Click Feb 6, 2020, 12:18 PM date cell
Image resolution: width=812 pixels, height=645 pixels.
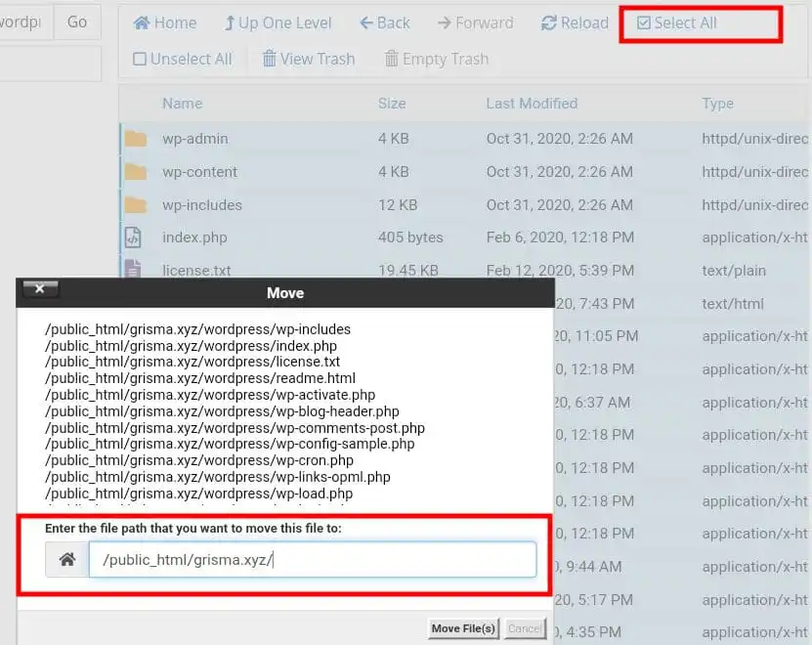[x=560, y=237]
